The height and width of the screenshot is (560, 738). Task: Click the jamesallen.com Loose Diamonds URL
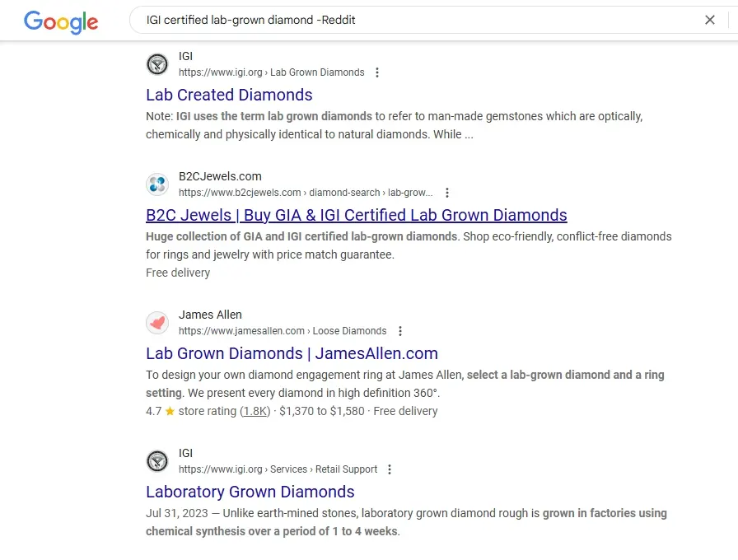coord(283,331)
